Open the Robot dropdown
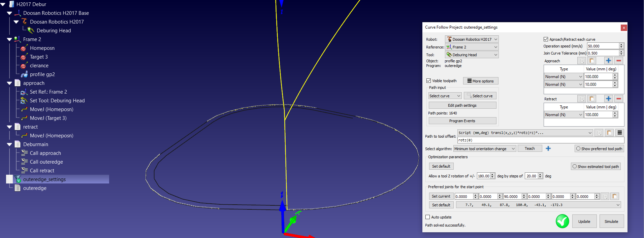 pos(472,39)
